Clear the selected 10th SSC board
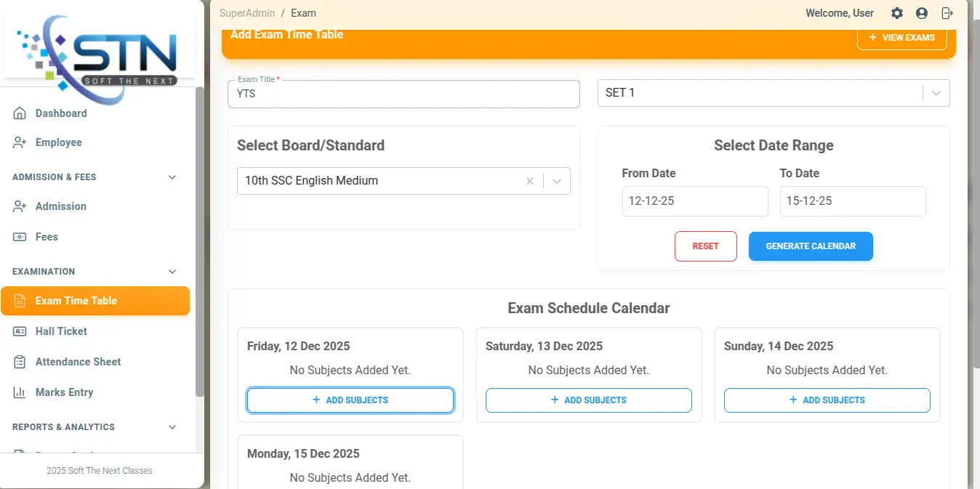Image resolution: width=980 pixels, height=489 pixels. click(x=530, y=181)
